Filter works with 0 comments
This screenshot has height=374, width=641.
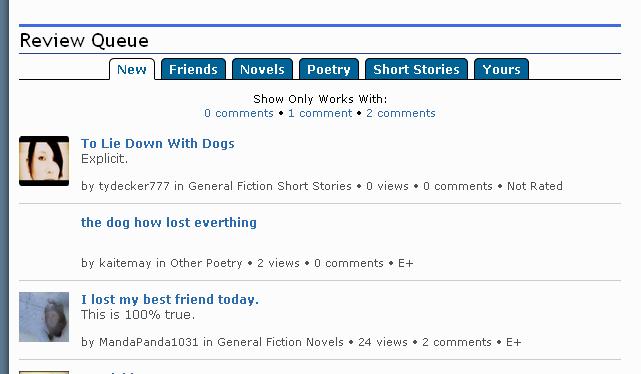click(239, 113)
